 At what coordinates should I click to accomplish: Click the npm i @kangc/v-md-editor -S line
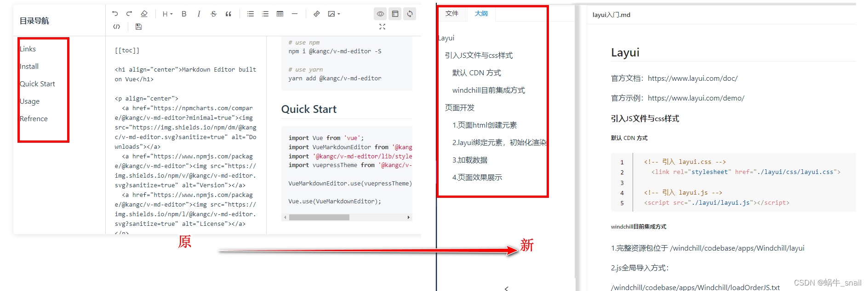[x=335, y=51]
